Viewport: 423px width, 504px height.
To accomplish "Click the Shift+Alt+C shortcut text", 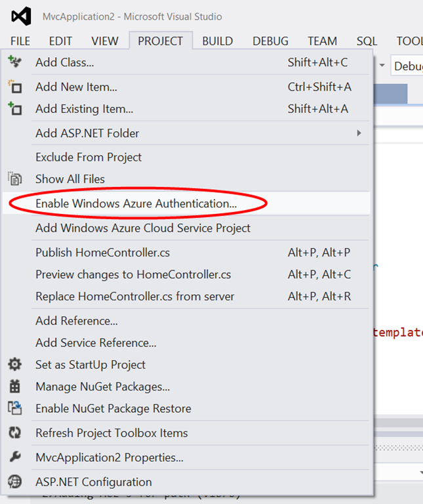I will 317,62.
